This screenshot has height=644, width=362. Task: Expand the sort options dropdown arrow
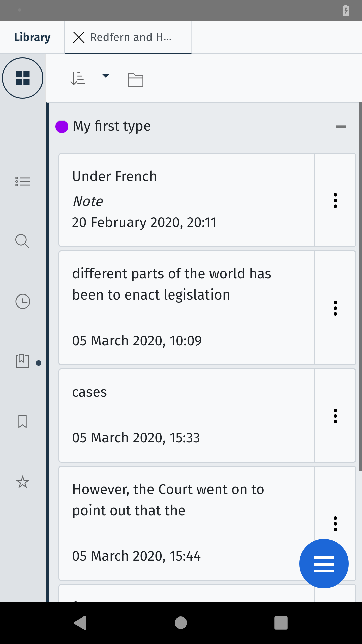click(x=106, y=76)
